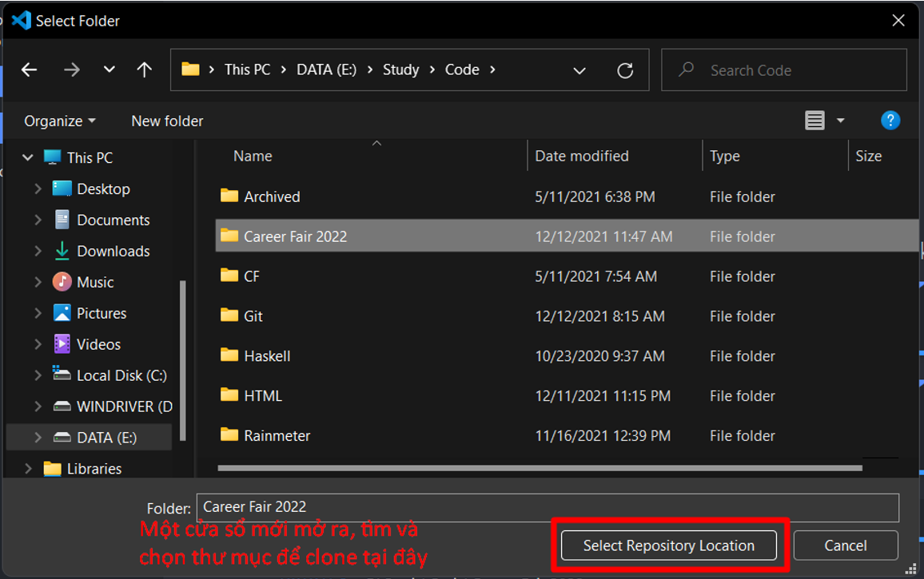Image resolution: width=924 pixels, height=579 pixels.
Task: Open address bar history dropdown
Action: pos(579,71)
